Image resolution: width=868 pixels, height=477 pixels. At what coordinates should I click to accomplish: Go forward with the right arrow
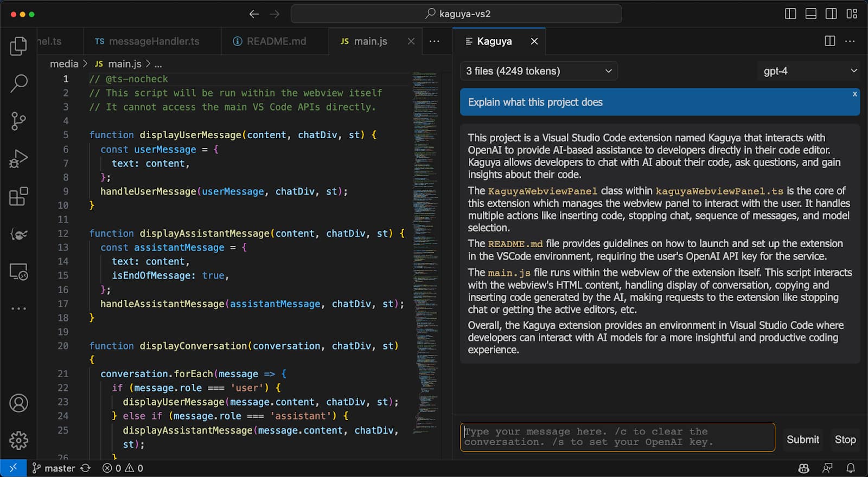click(x=275, y=14)
